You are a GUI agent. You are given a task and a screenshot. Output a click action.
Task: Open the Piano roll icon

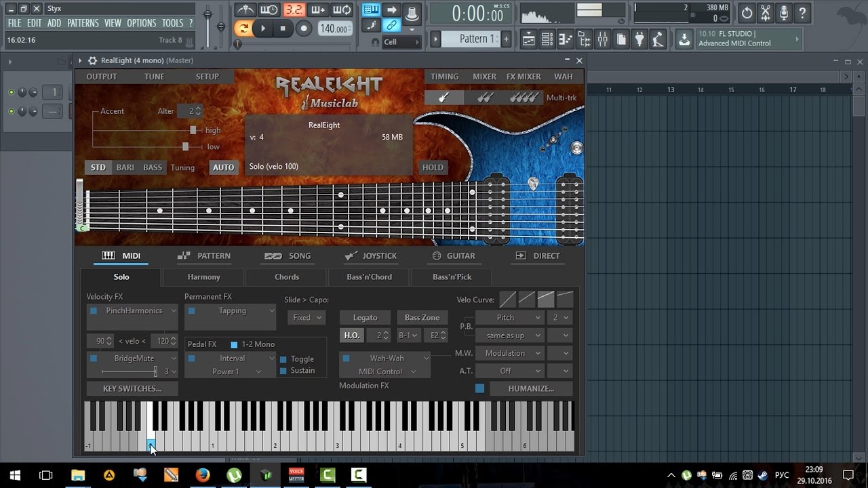click(x=566, y=40)
